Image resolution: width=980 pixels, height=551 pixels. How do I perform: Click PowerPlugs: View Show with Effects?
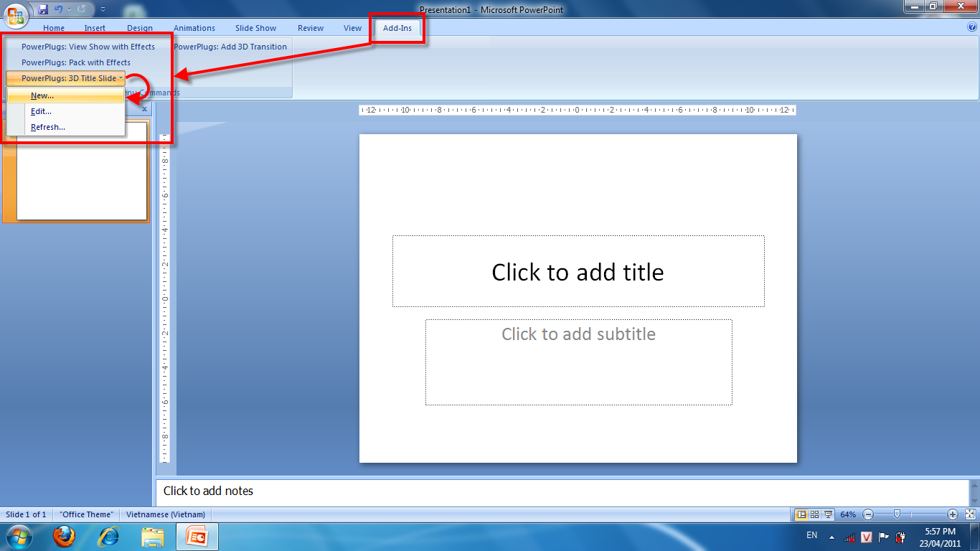pos(88,47)
